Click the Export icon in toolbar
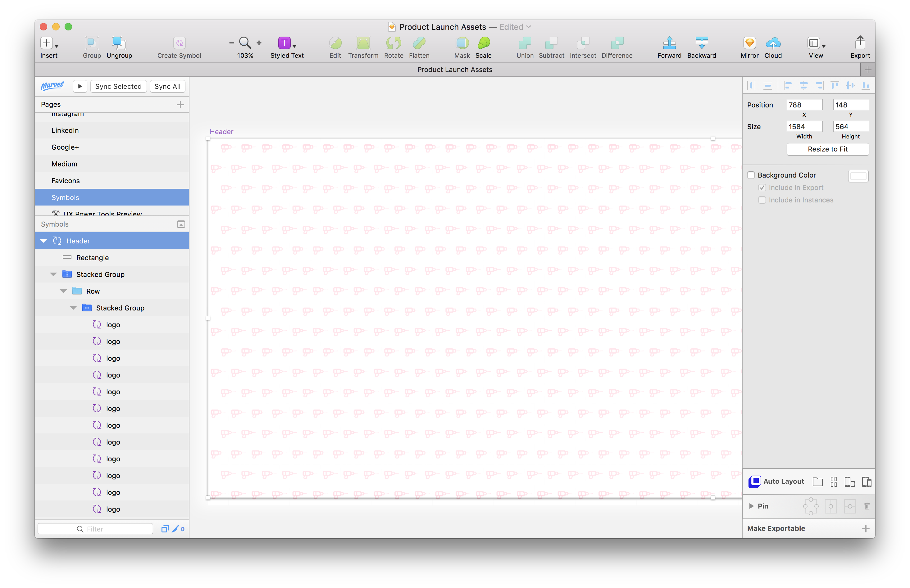 pyautogui.click(x=860, y=43)
